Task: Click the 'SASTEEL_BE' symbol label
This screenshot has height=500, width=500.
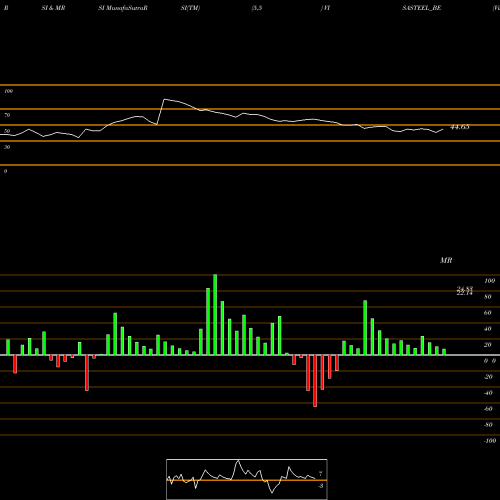Action: (x=422, y=8)
